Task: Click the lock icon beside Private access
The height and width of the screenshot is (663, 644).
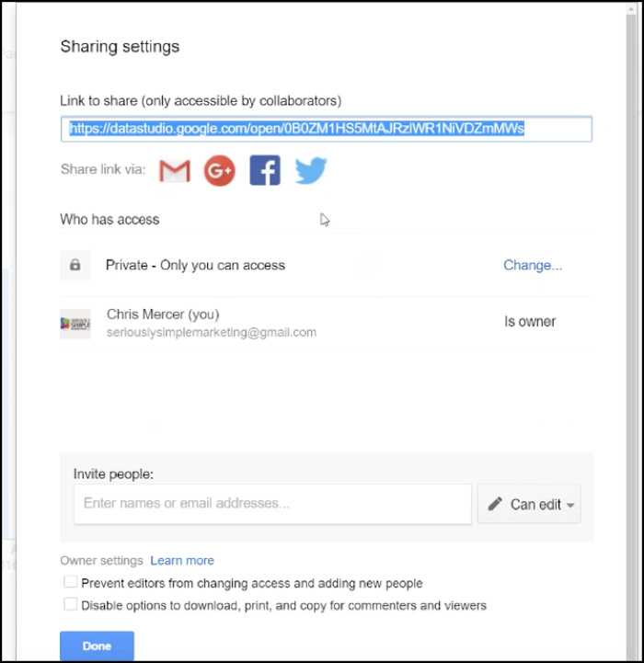Action: coord(75,265)
